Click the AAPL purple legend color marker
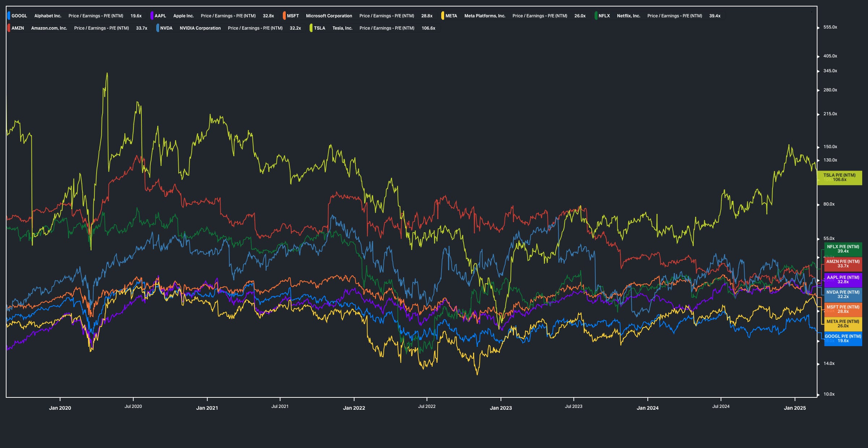Image resolution: width=868 pixels, height=448 pixels. [x=152, y=16]
